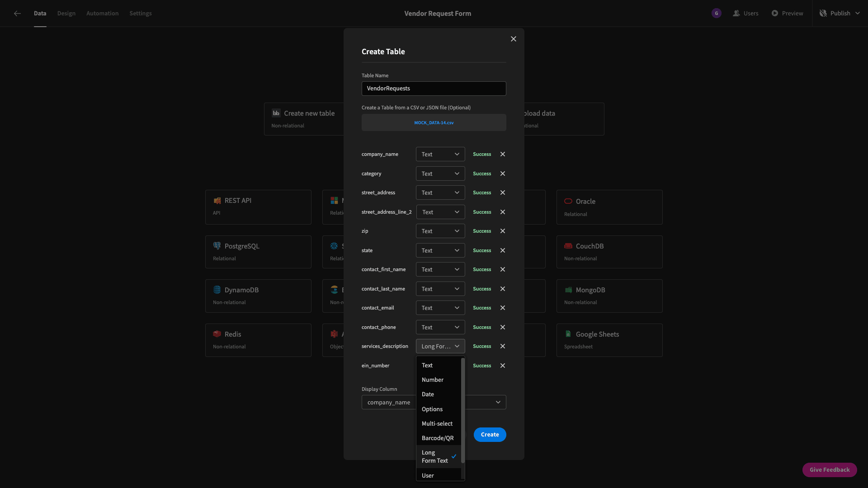Remove the company_name column
Screen dimensions: 868x488
click(x=503, y=154)
